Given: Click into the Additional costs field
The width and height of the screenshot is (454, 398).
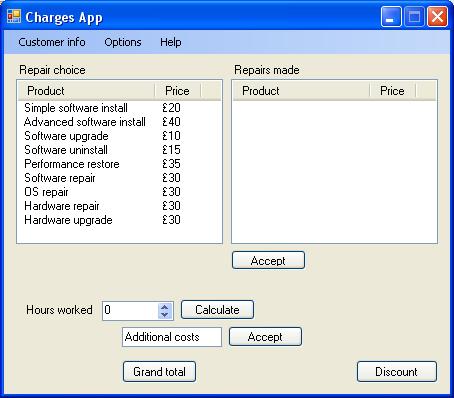Looking at the screenshot, I should point(172,337).
